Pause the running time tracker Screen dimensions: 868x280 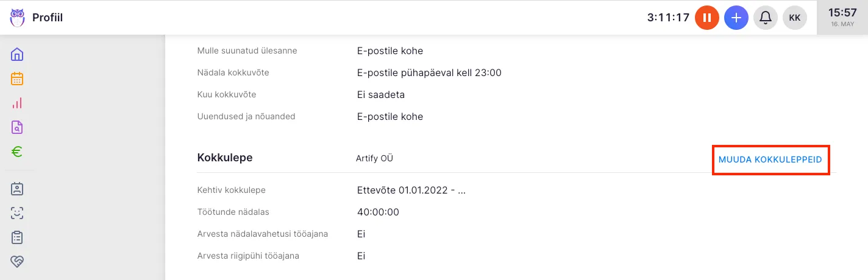coord(707,18)
